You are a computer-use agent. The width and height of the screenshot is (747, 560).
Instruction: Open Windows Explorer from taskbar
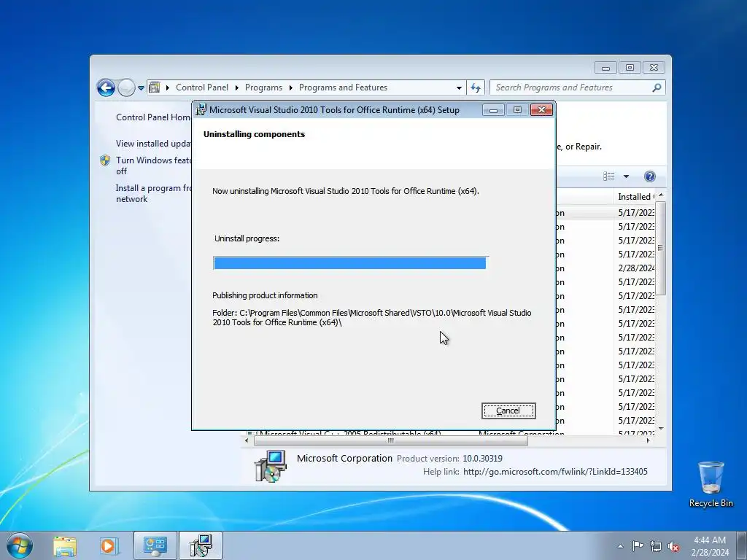tap(65, 545)
